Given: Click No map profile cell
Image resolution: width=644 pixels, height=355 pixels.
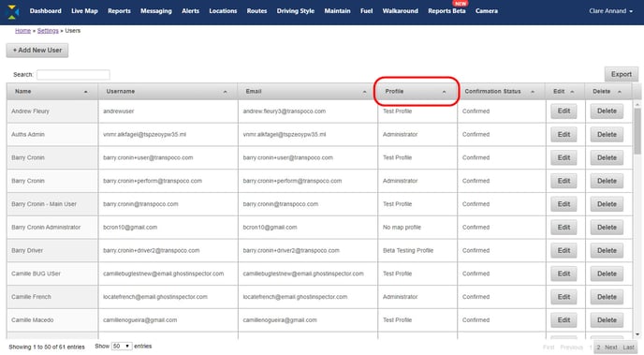Looking at the screenshot, I should [417, 228].
